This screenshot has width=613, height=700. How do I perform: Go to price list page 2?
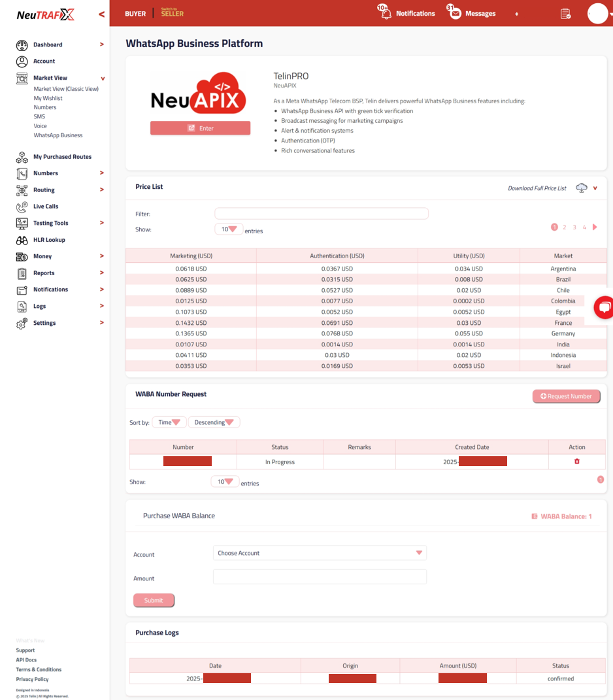565,227
